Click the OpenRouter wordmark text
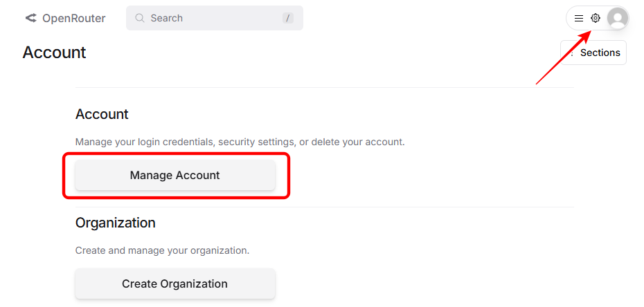 pos(74,19)
